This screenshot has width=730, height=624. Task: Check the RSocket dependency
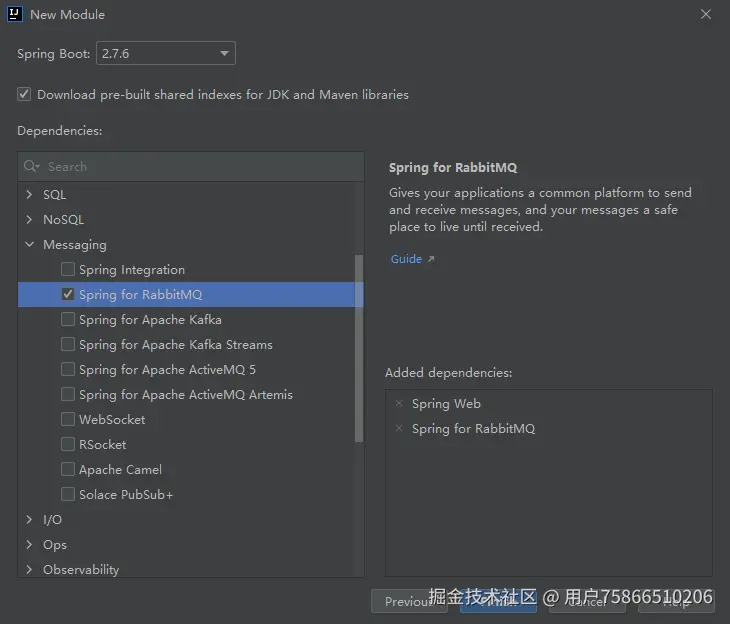68,444
